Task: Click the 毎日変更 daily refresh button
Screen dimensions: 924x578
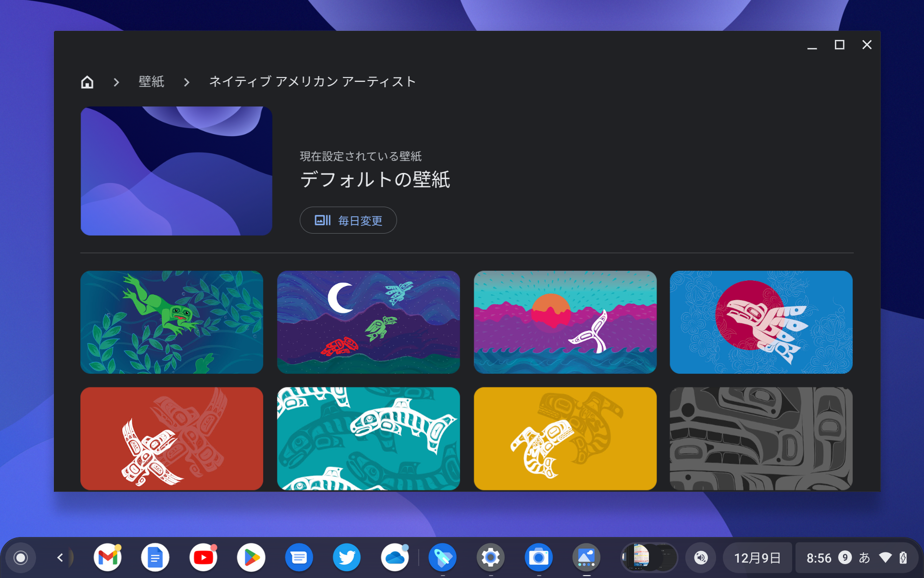Action: (x=348, y=221)
